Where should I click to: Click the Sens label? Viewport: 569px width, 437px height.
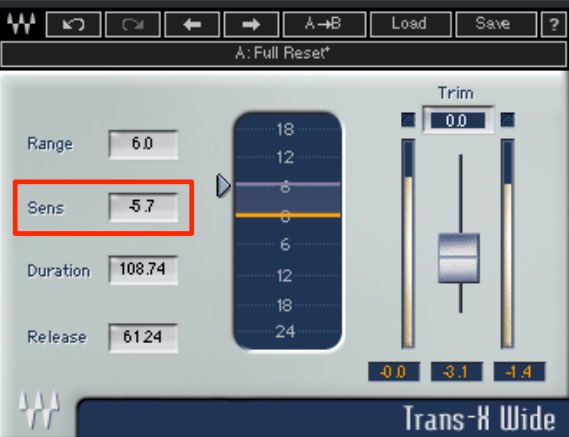point(46,208)
